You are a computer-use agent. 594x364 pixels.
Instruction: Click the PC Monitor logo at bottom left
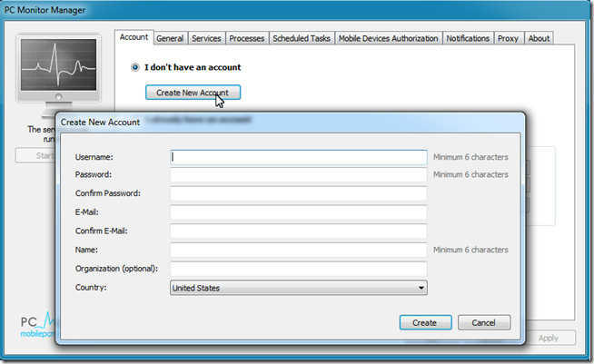click(38, 325)
